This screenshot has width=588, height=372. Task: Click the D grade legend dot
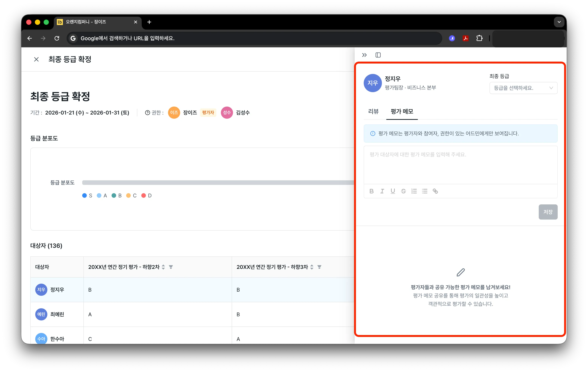144,195
